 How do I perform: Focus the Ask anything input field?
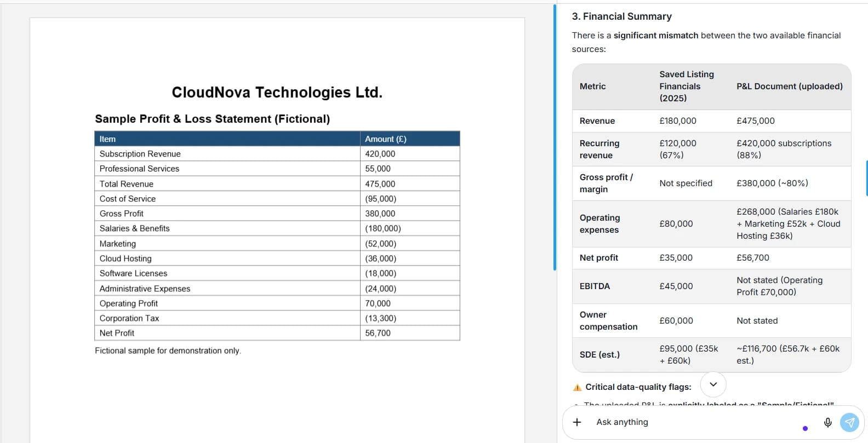pyautogui.click(x=696, y=422)
